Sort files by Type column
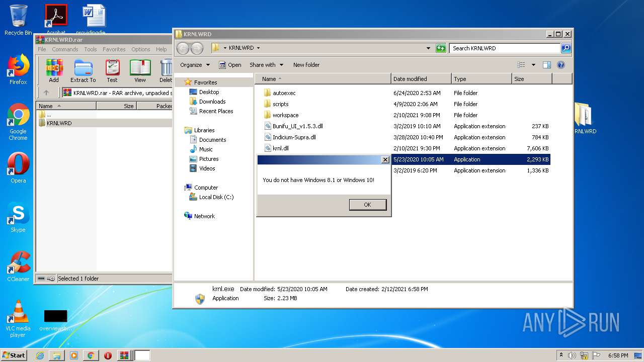The width and height of the screenshot is (644, 362). pos(481,79)
